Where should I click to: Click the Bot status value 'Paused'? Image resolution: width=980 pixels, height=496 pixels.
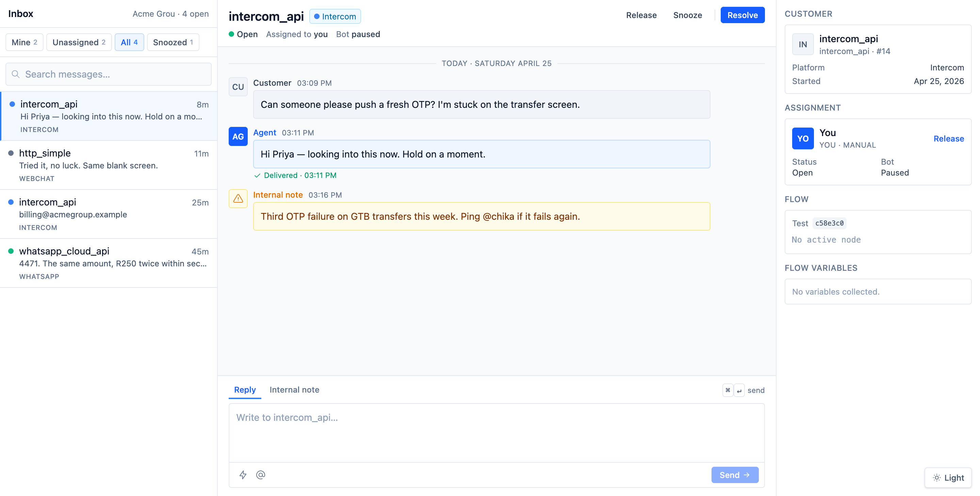(895, 173)
